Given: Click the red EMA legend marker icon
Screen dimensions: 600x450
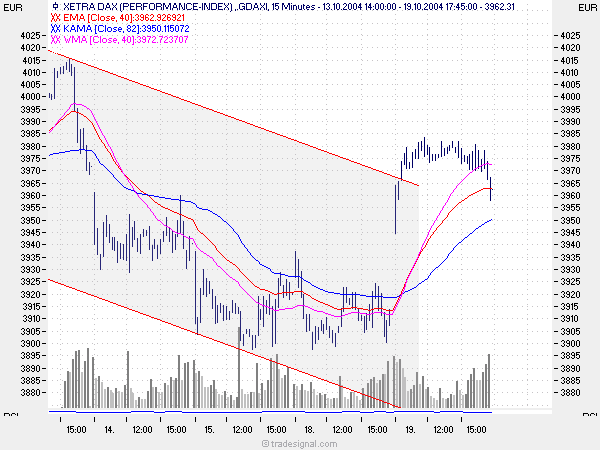Looking at the screenshot, I should tap(55, 18).
